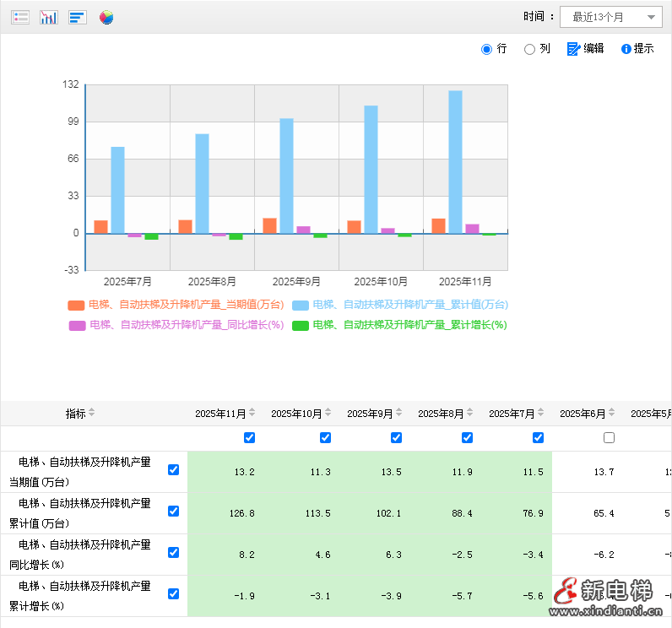Select the 行 radio button
The image size is (672, 628).
tap(486, 49)
